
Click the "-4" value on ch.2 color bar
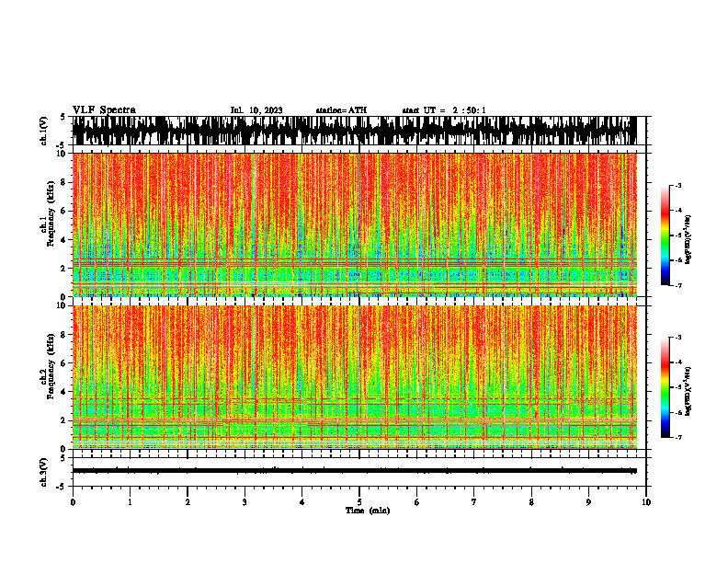tap(677, 362)
